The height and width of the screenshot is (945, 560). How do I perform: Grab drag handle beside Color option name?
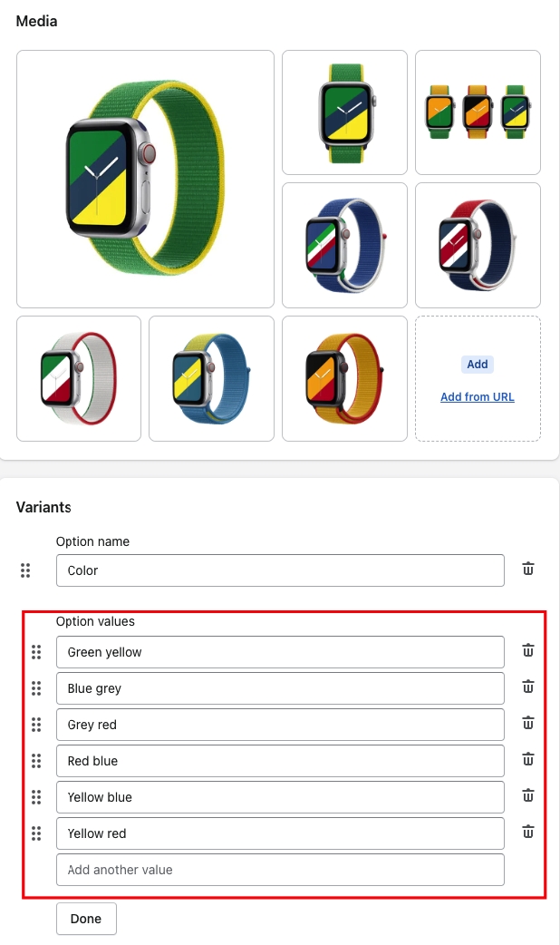pyautogui.click(x=25, y=570)
